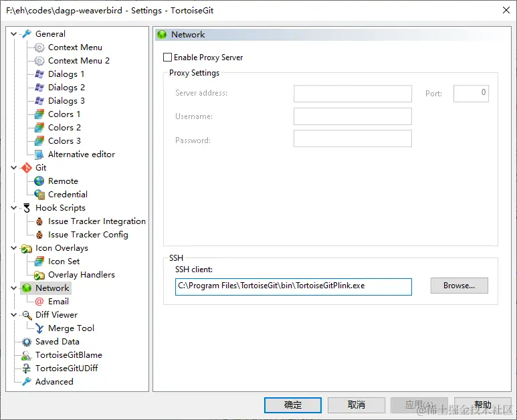This screenshot has height=420, width=517.
Task: Enable the Proxy Server checkbox
Action: [x=167, y=58]
